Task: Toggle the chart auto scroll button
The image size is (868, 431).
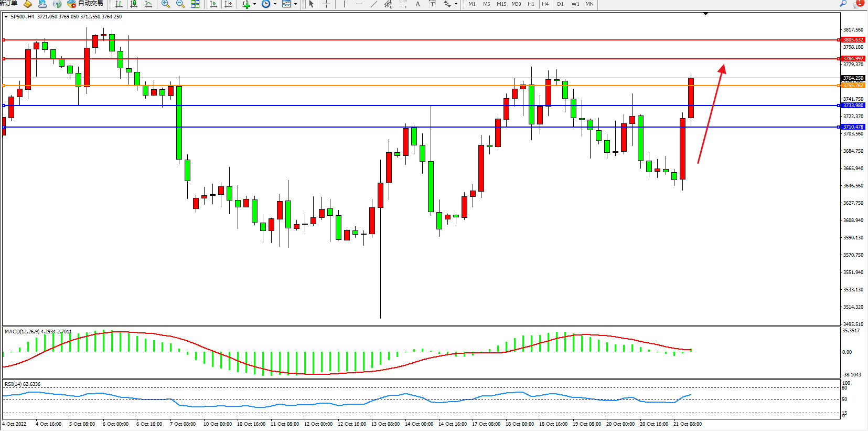Action: 213,4
